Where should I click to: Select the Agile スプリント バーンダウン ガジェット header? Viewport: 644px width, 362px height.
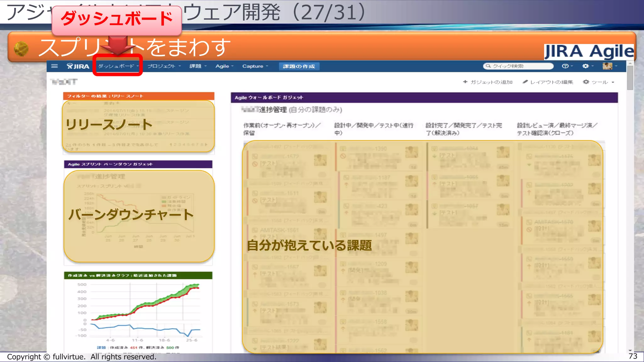(138, 164)
